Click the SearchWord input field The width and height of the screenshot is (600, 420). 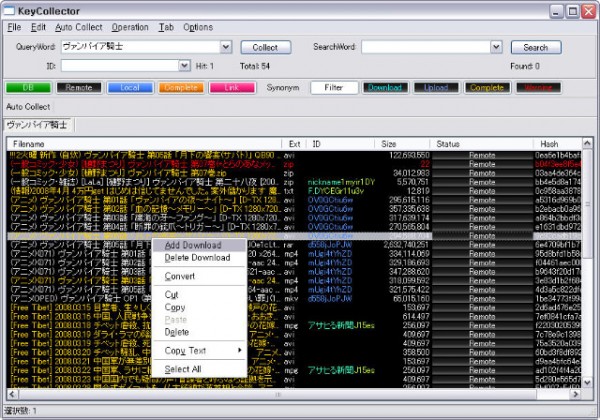coord(426,47)
